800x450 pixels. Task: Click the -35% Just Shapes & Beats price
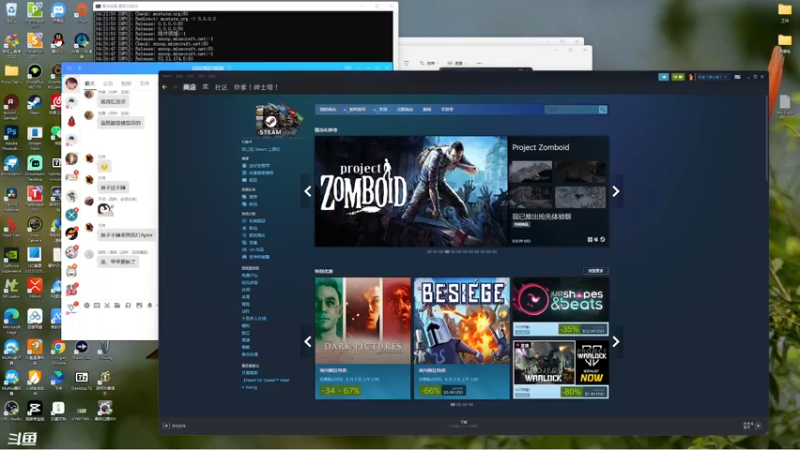581,329
